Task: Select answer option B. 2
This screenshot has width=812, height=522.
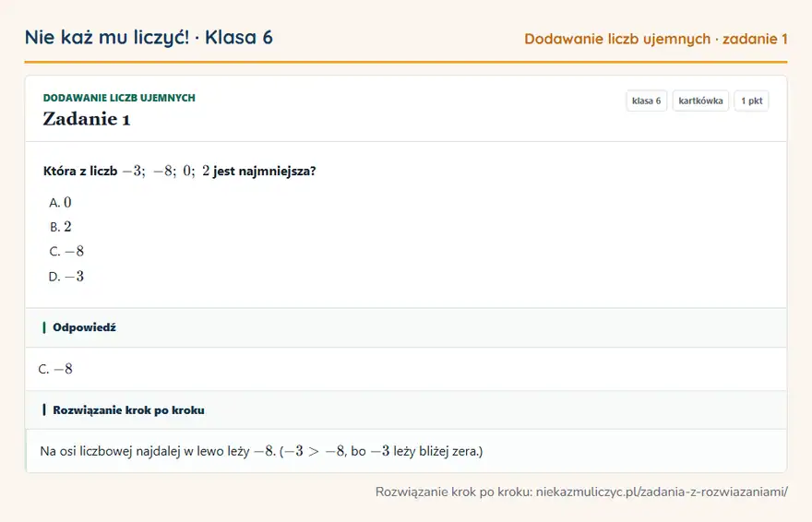Action: coord(60,227)
